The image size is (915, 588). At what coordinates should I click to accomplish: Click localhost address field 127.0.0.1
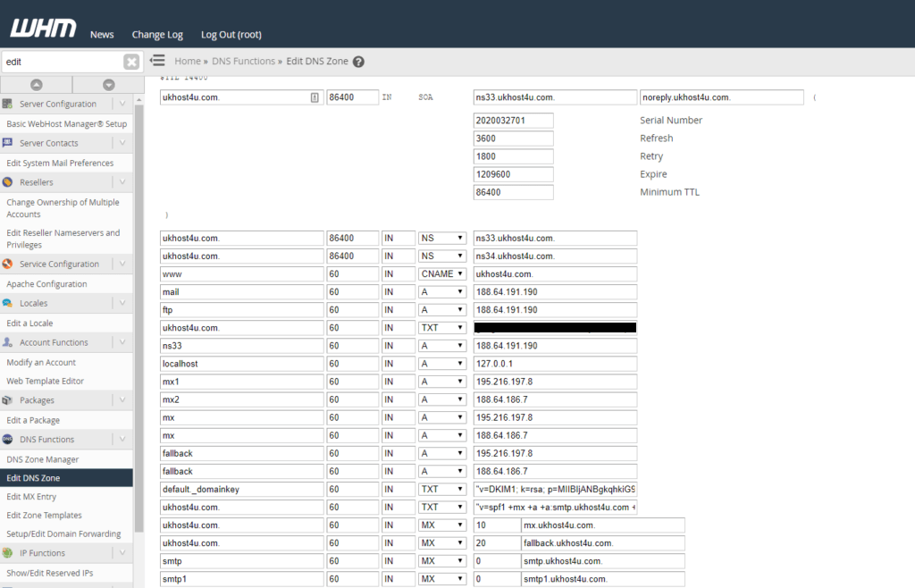click(555, 364)
